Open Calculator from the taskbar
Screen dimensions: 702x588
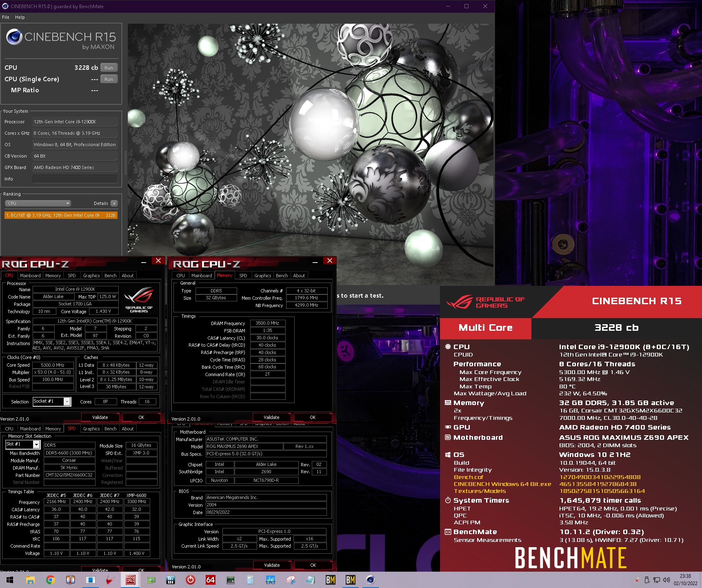coord(250,580)
